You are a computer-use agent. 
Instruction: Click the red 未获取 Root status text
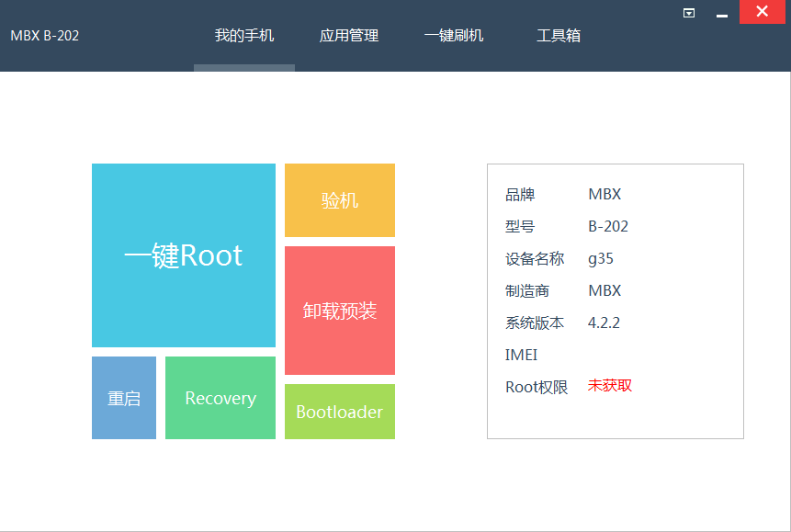point(610,386)
